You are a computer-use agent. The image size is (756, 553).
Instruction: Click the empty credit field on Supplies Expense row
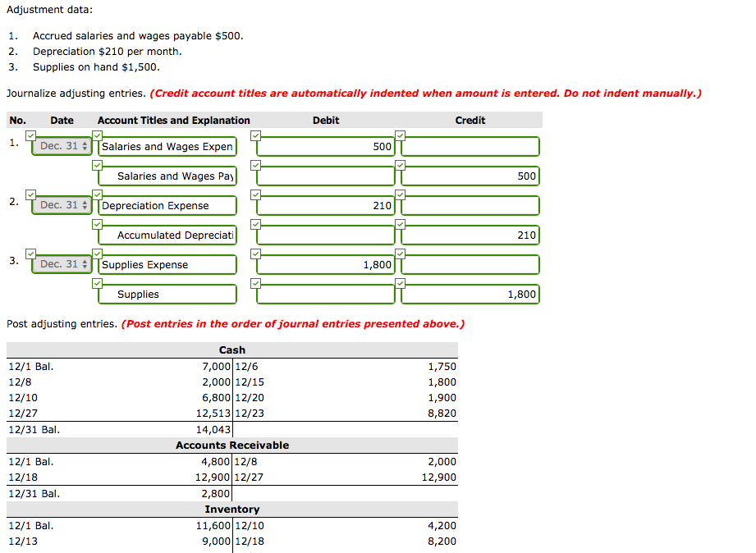click(x=470, y=265)
